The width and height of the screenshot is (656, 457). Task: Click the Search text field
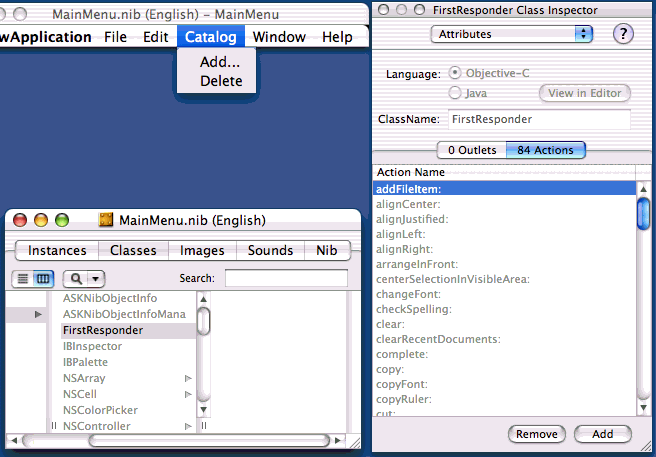(286, 279)
